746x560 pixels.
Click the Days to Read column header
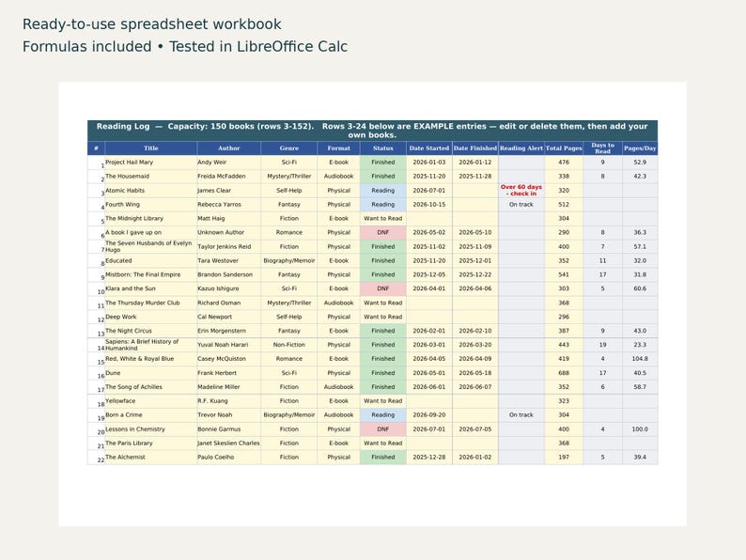(x=603, y=148)
